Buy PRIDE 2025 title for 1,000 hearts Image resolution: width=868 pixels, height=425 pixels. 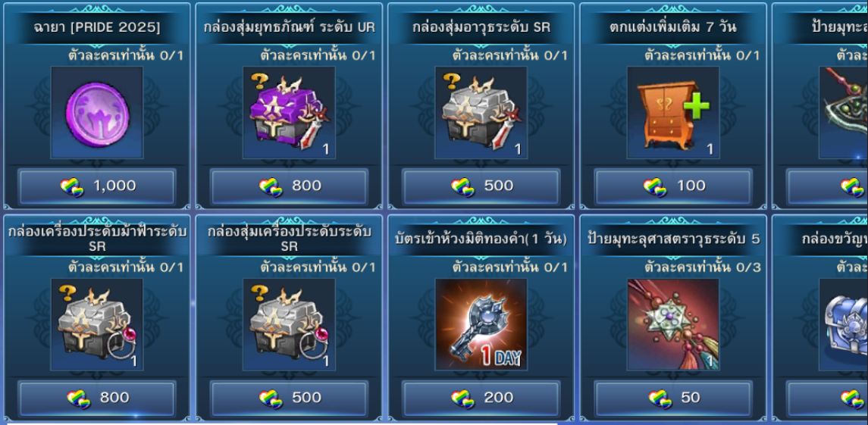(x=97, y=186)
